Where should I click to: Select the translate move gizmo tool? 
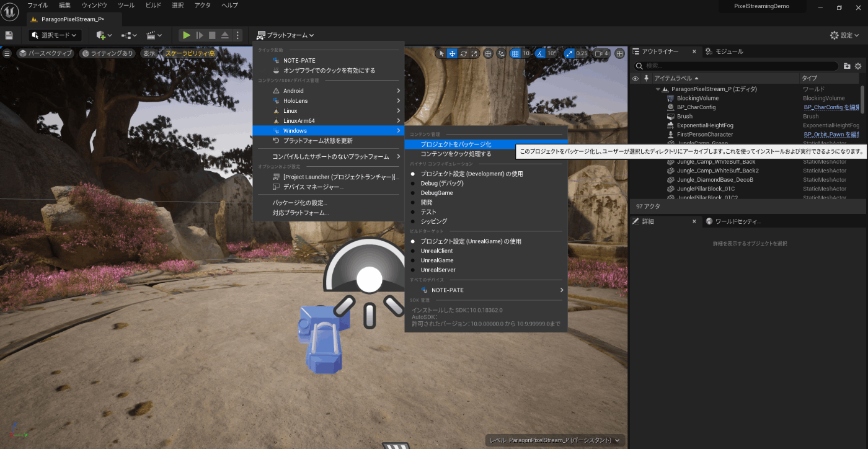[453, 53]
